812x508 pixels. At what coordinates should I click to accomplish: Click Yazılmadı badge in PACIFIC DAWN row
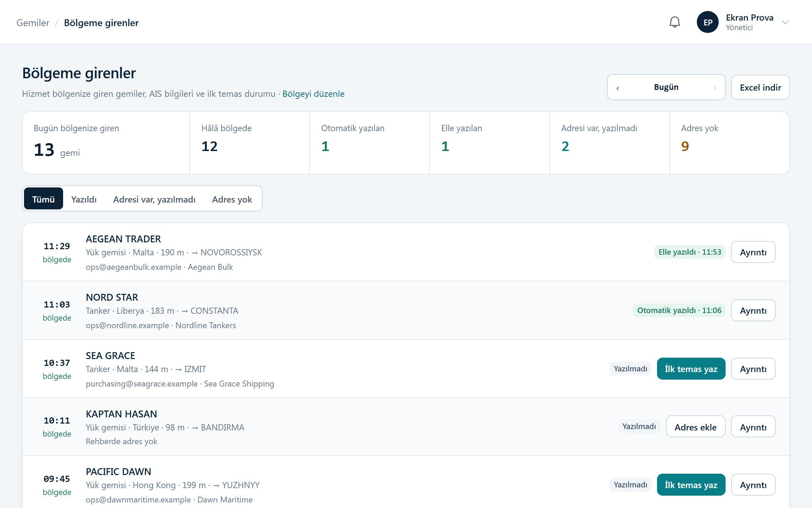[630, 485]
